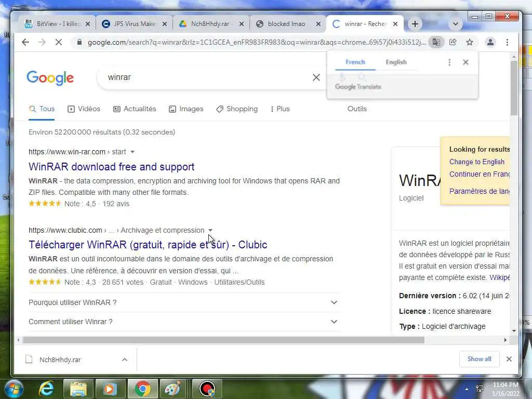Launch Internet Explorer from taskbar
The height and width of the screenshot is (399, 532).
[x=46, y=389]
